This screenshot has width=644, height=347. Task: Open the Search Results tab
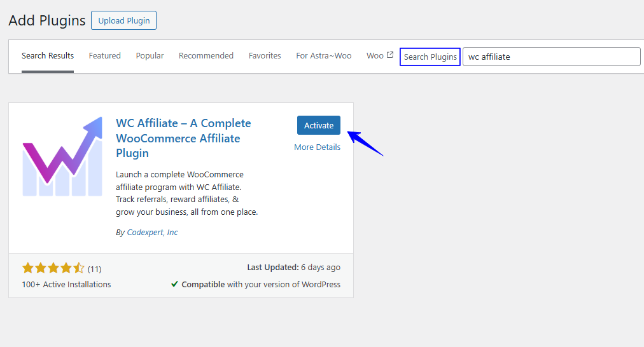48,56
